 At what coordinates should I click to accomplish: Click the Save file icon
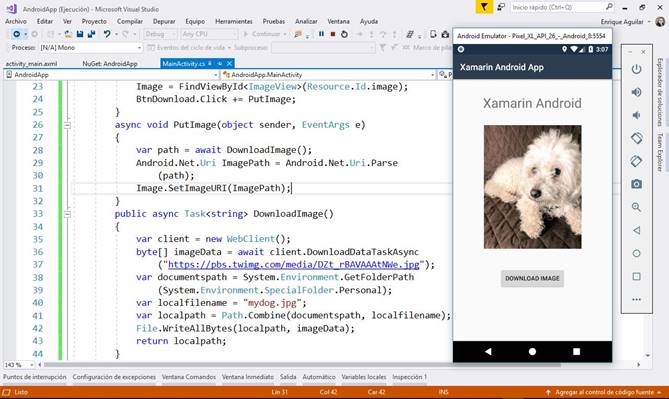point(80,34)
